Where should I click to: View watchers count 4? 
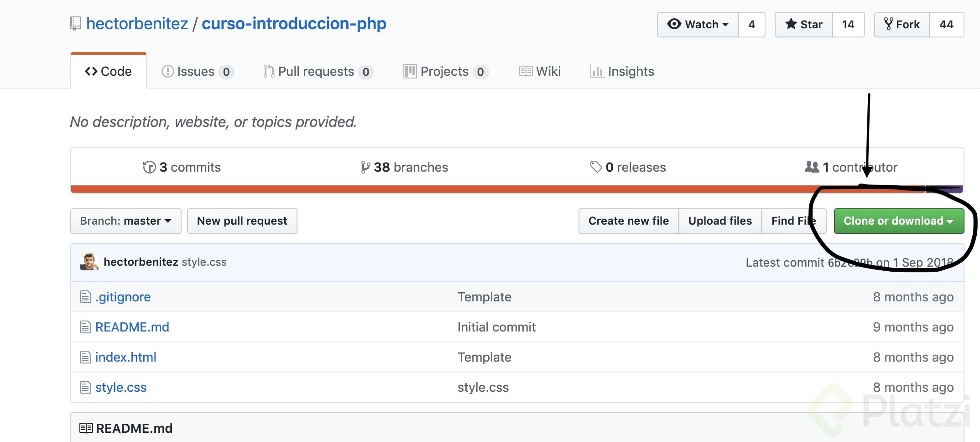point(752,25)
